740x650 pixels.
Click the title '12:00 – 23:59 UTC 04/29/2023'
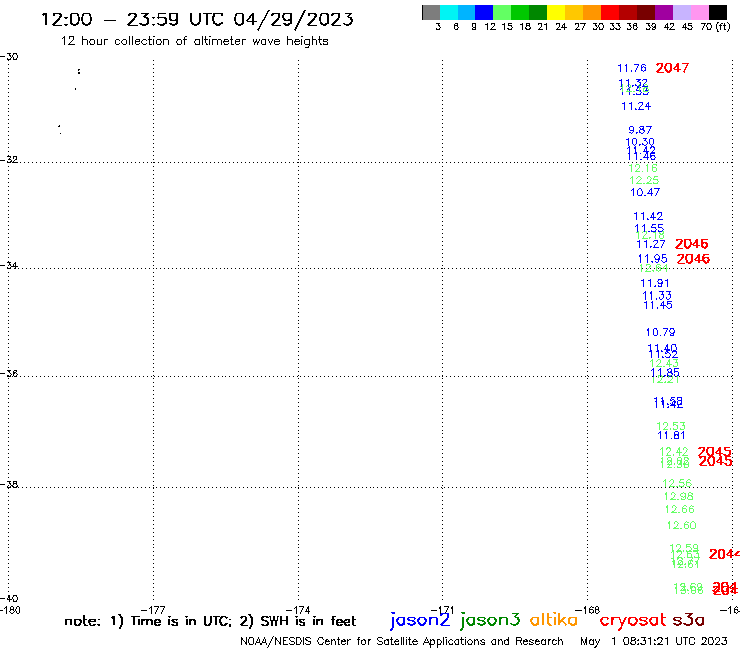(197, 19)
